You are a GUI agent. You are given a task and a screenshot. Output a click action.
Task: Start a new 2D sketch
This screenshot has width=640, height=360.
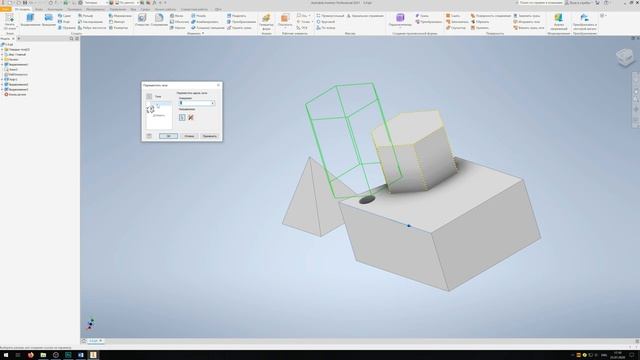(9, 21)
